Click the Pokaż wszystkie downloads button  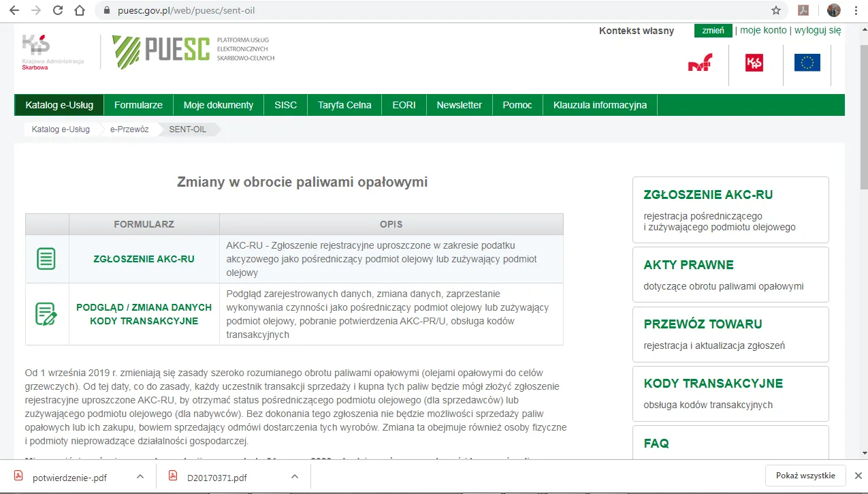(x=805, y=476)
